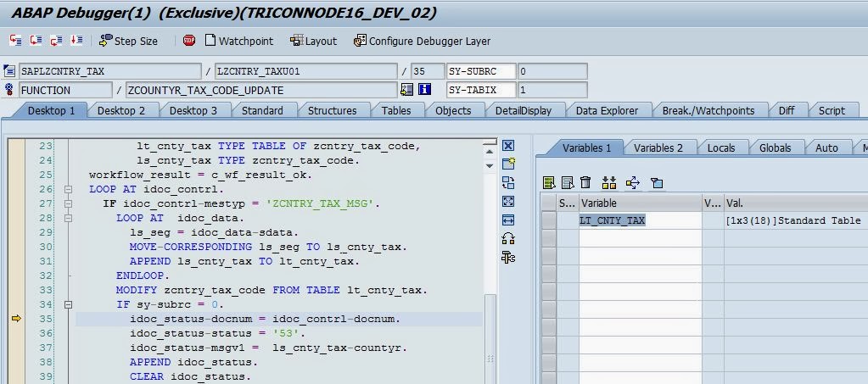Switch to the Globals tab

(x=775, y=147)
